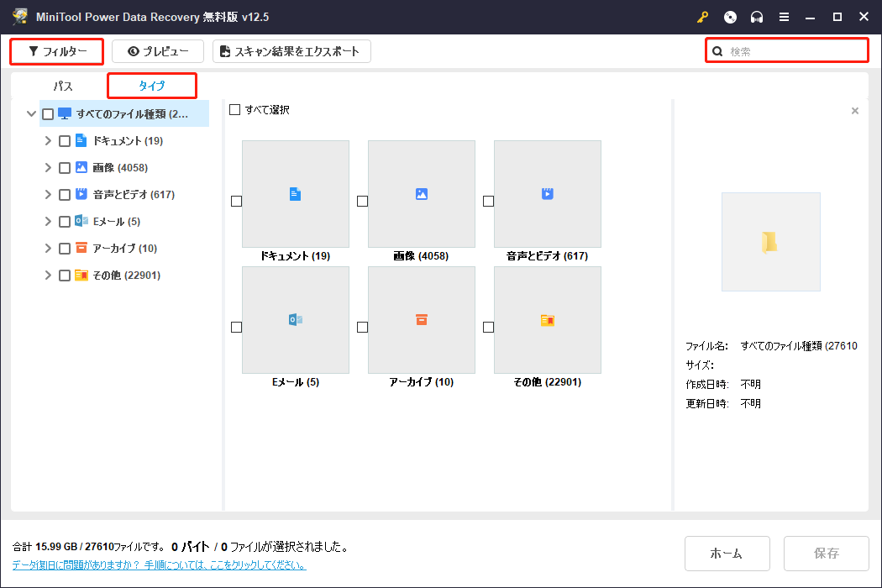Check the ドキュメント (19) tree checkbox
The height and width of the screenshot is (588, 882).
point(65,141)
